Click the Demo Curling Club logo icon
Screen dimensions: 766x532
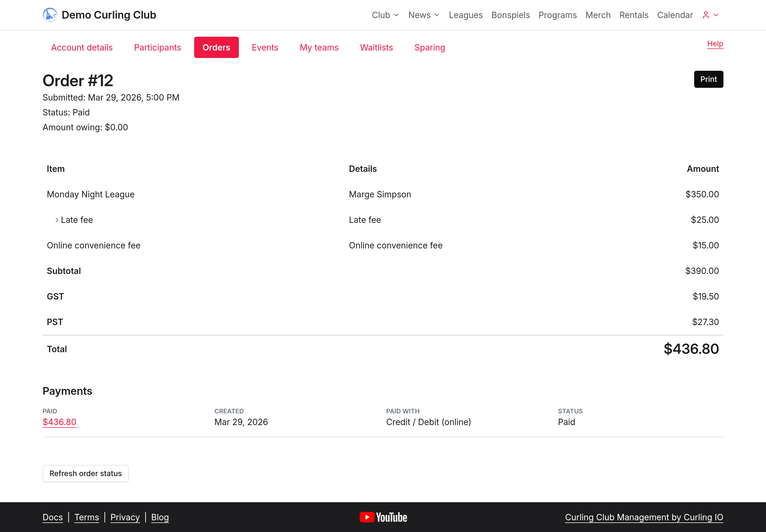point(50,15)
